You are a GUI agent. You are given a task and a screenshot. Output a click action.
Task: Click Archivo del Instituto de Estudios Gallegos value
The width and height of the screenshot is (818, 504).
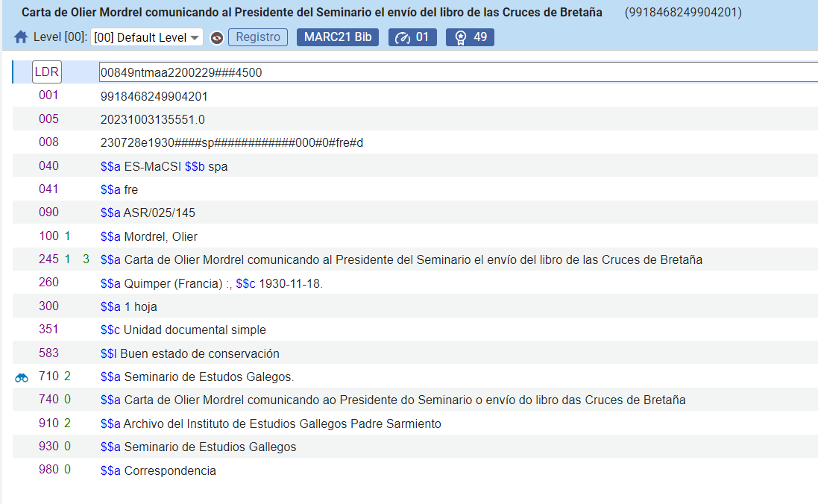pyautogui.click(x=282, y=424)
